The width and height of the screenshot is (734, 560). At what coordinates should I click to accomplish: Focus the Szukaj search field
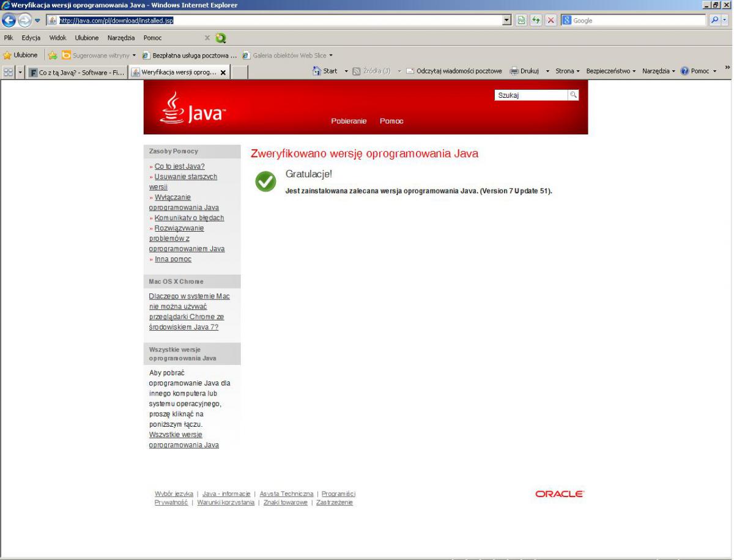pyautogui.click(x=531, y=95)
